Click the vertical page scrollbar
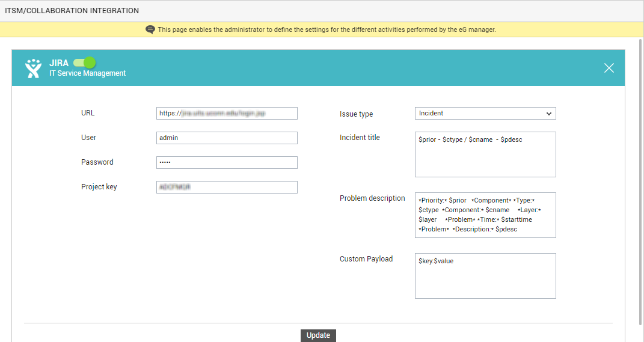Image resolution: width=644 pixels, height=342 pixels. 640,181
